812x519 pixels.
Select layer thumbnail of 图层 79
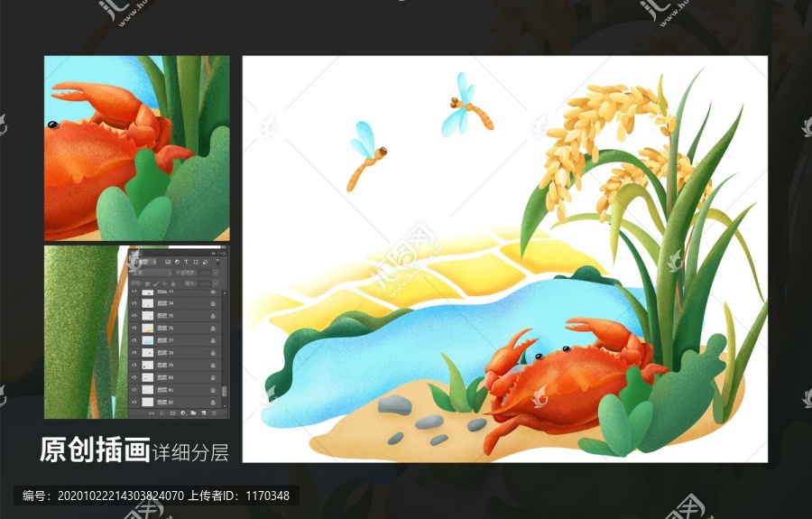coord(148,366)
